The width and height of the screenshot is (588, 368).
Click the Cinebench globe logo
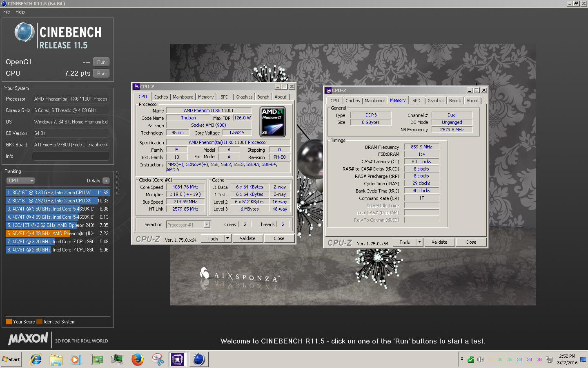coord(24,32)
